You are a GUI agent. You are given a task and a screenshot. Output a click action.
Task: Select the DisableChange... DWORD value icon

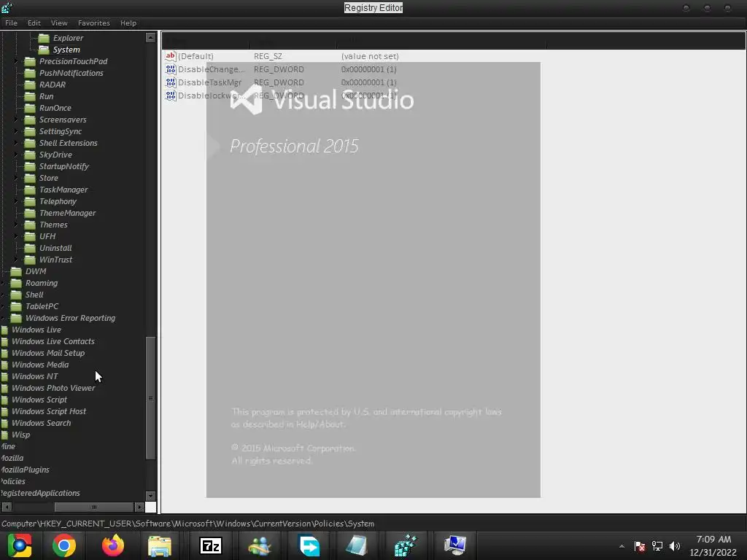point(171,69)
